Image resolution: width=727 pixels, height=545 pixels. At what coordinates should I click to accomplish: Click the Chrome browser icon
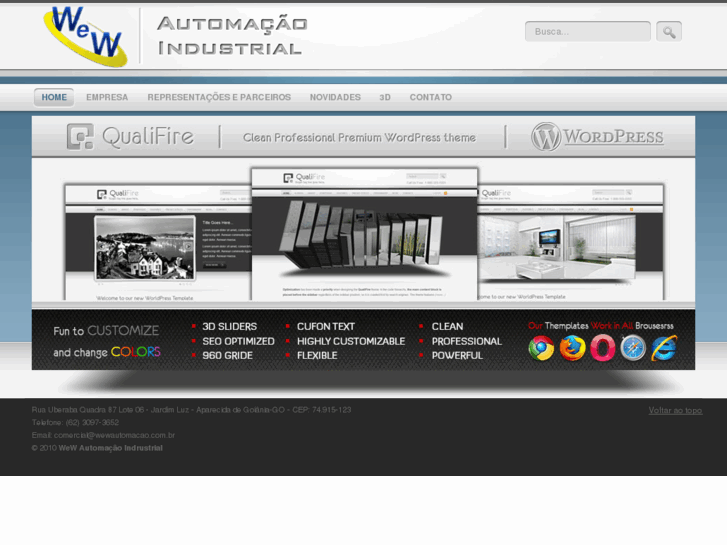click(x=541, y=348)
